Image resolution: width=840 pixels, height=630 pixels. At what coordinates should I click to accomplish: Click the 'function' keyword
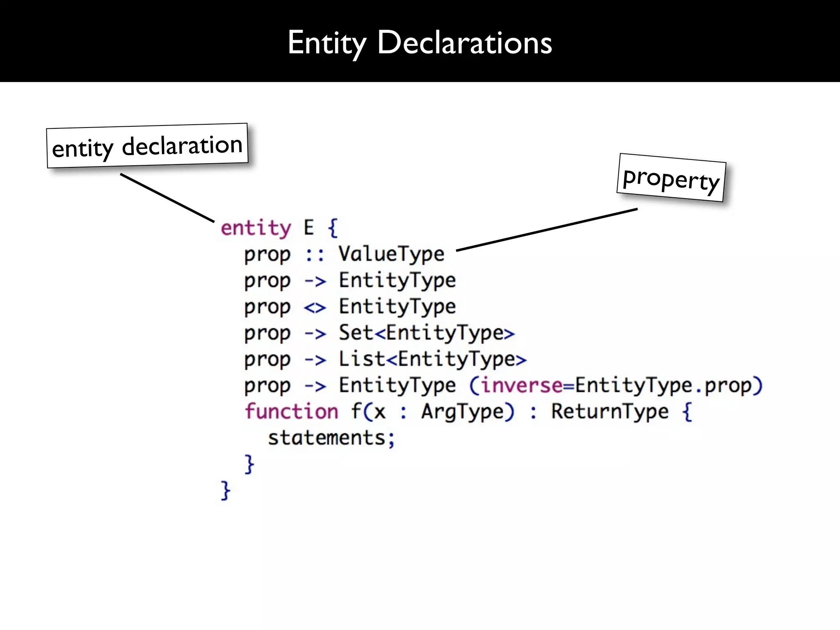pyautogui.click(x=292, y=411)
